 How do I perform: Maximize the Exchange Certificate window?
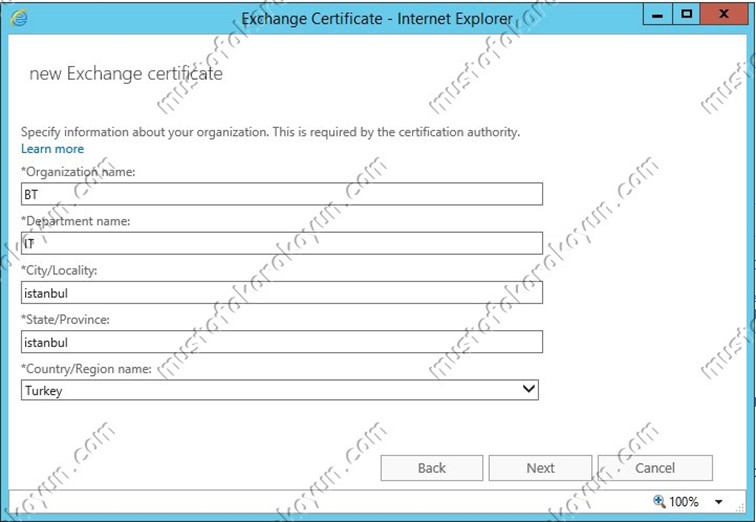click(687, 15)
